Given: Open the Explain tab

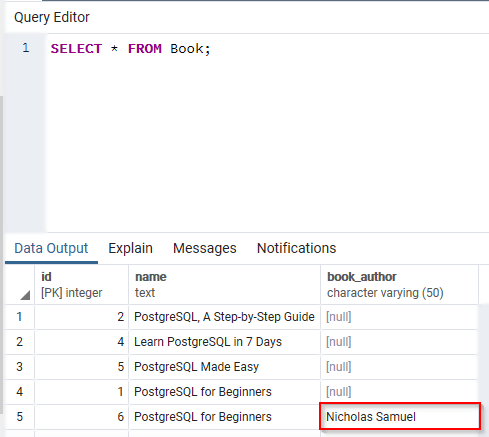Looking at the screenshot, I should 130,249.
